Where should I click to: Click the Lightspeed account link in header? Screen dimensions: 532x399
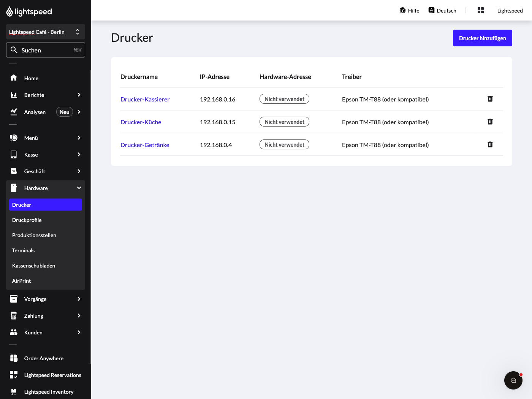(x=510, y=11)
